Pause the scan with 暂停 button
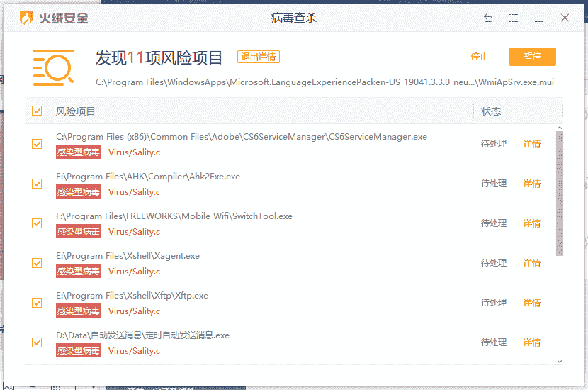Viewport: 588px width, 390px height. pos(533,57)
